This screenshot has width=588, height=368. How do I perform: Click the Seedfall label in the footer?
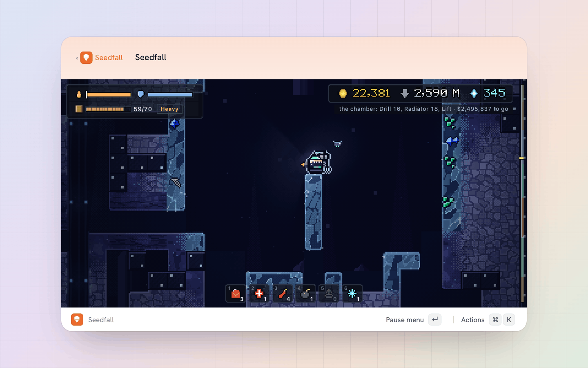coord(101,320)
